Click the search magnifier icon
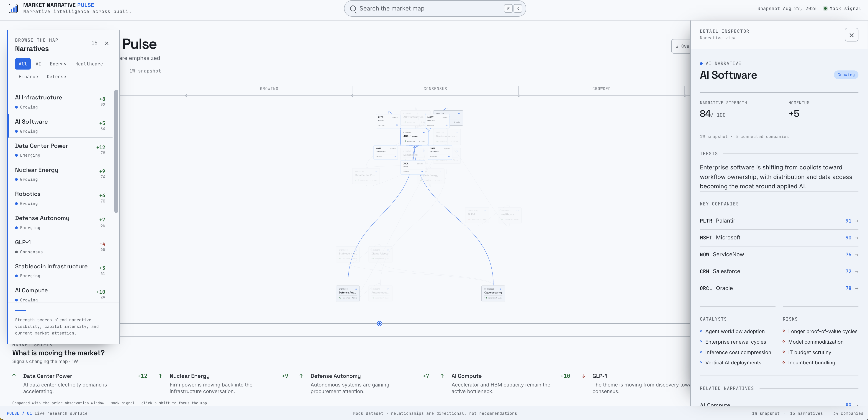The image size is (868, 420). pos(353,9)
